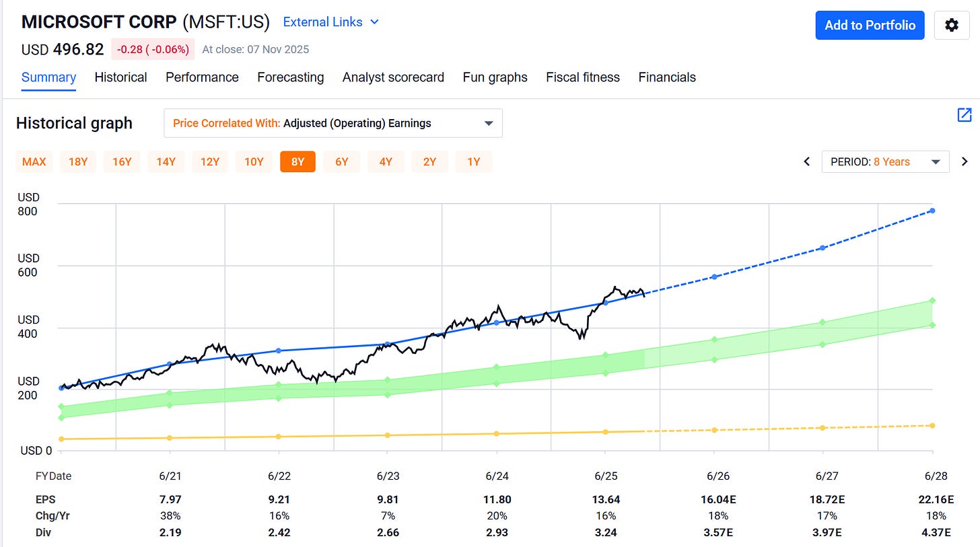Open the settings gear menu
Image resolution: width=980 pixels, height=547 pixels.
pos(952,25)
